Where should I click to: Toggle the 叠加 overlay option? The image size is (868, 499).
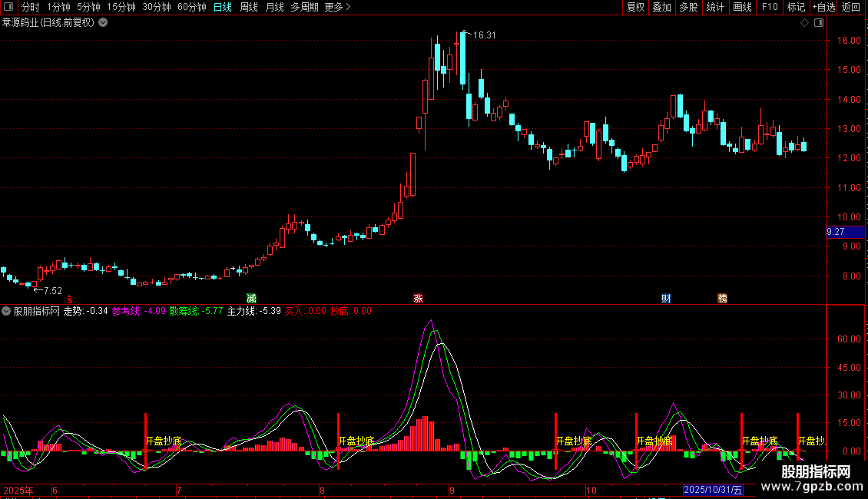click(661, 7)
